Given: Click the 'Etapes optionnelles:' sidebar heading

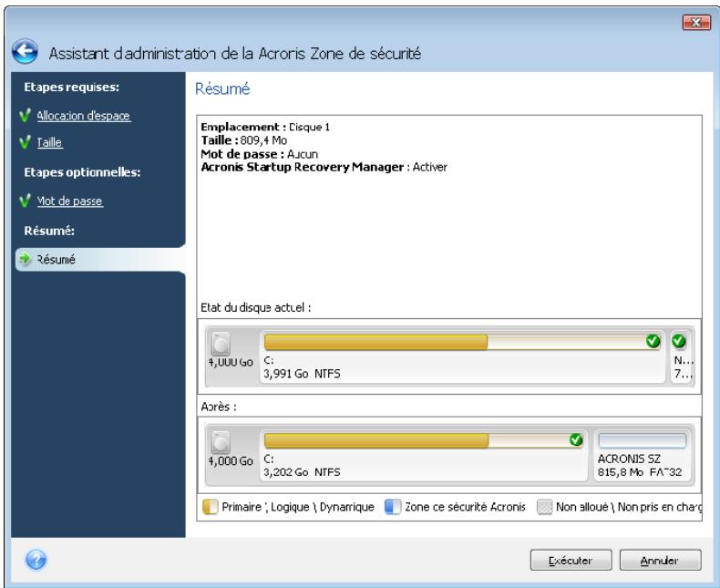Looking at the screenshot, I should tap(82, 172).
